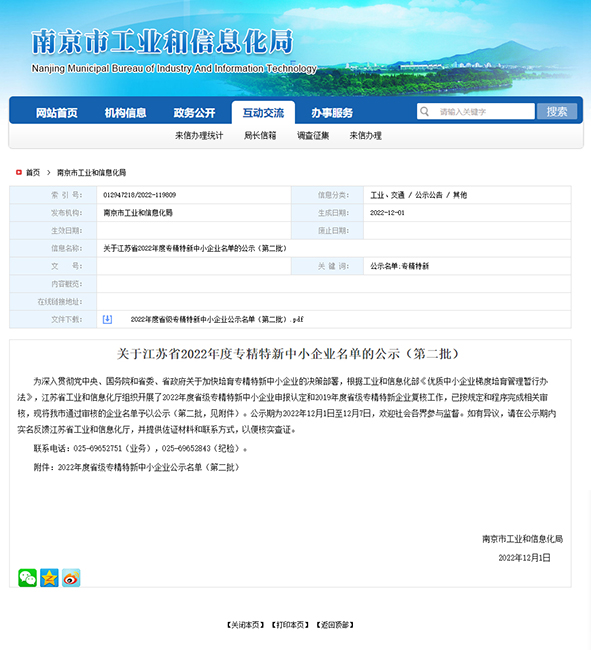This screenshot has height=650, width=591.
Task: Click the PDF download arrow icon
Action: 107,319
